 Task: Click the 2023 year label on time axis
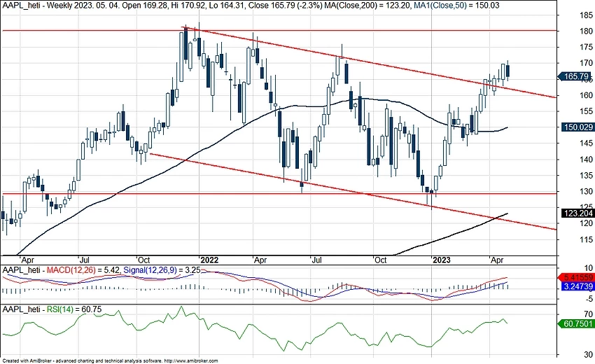click(x=442, y=260)
